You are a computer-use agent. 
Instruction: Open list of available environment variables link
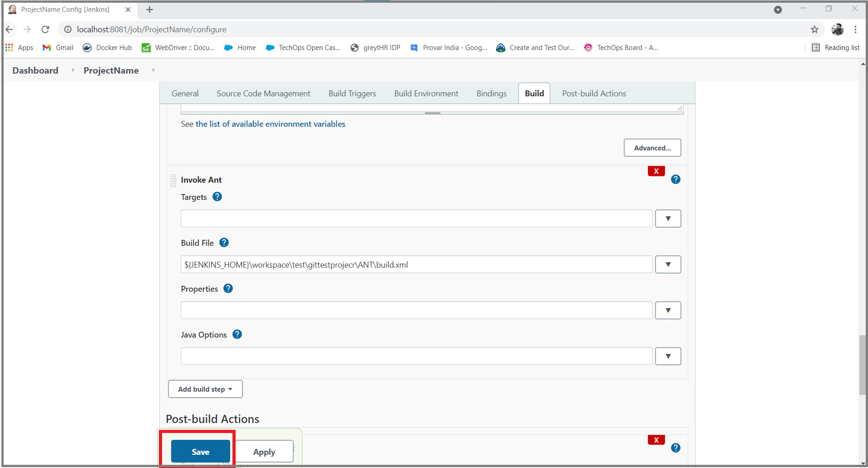(x=271, y=124)
